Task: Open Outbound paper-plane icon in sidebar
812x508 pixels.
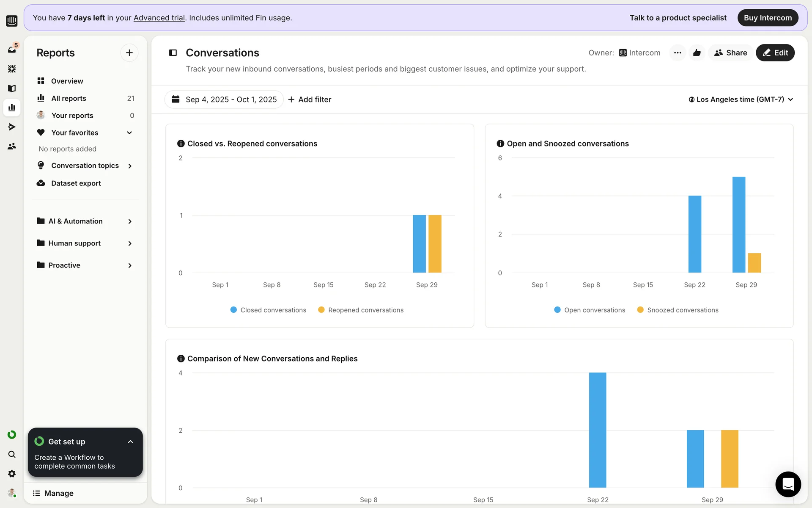Action: point(12,127)
